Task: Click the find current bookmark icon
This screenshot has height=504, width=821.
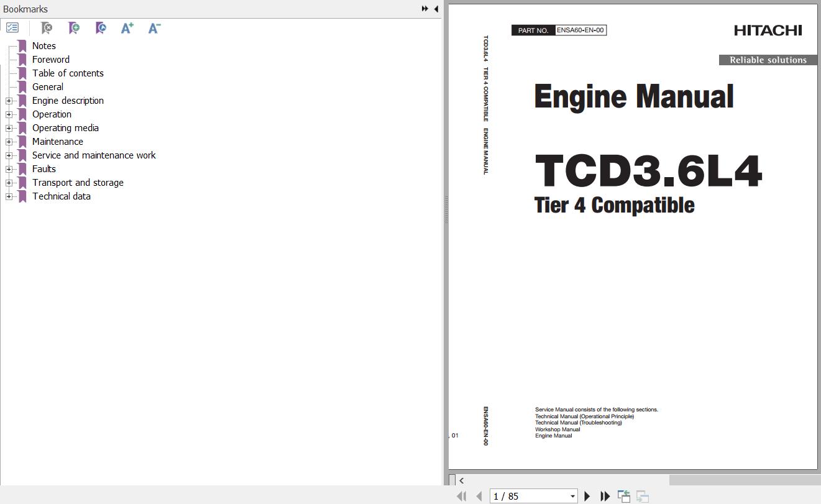Action: [101, 28]
